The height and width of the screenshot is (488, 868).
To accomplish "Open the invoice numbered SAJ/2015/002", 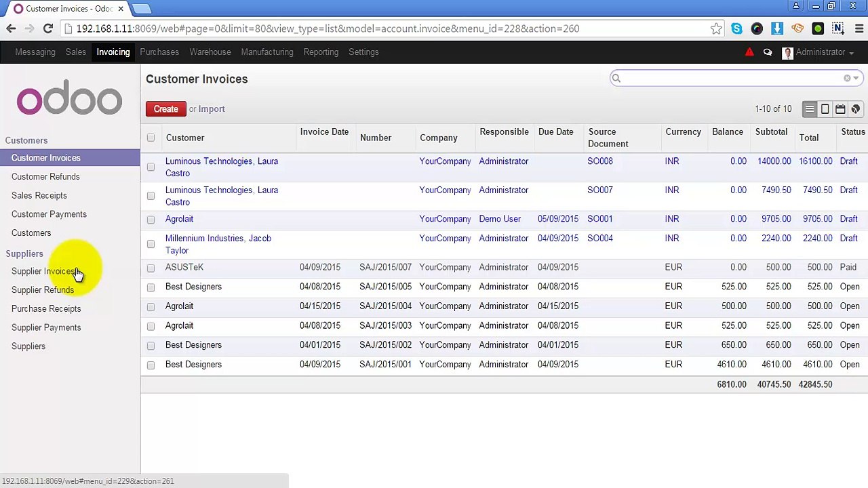I will tap(385, 345).
